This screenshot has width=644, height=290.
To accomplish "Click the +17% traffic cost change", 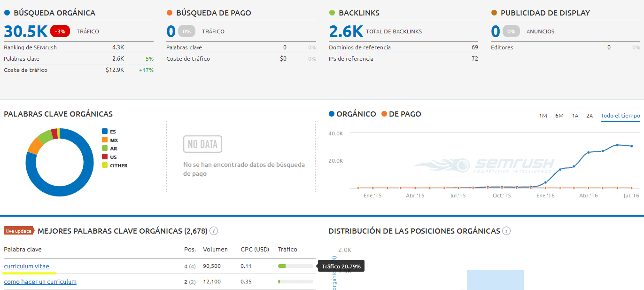I will [x=146, y=70].
